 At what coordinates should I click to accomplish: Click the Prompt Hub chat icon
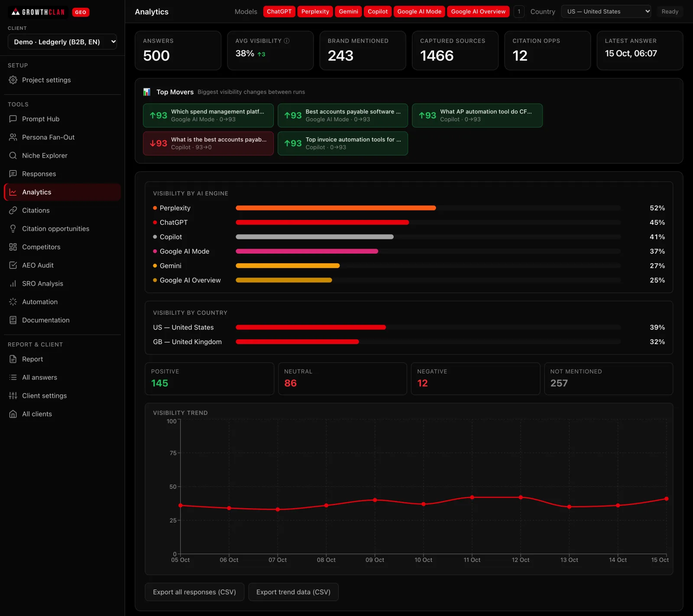click(13, 119)
